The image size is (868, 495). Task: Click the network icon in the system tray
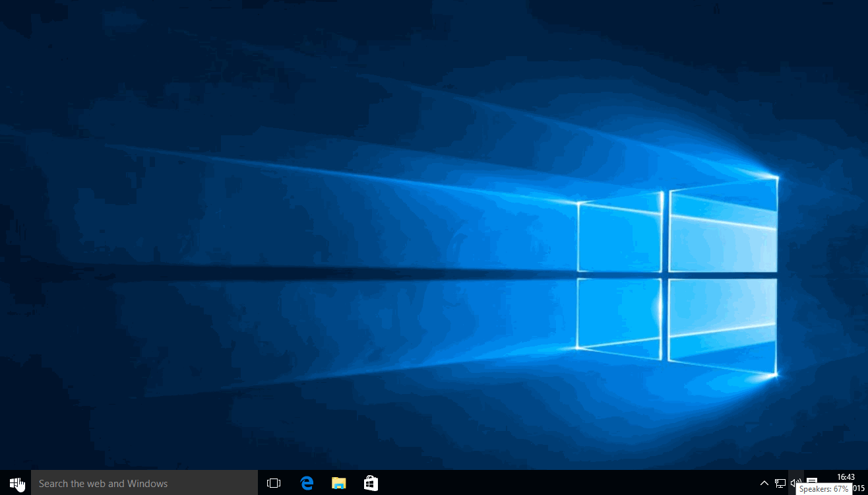point(780,483)
